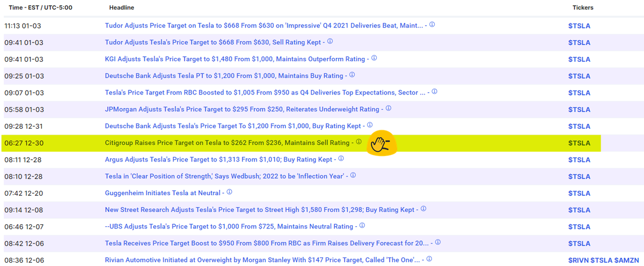644x266 pixels.
Task: Click info icon after JPMorgan $295 headline
Action: 388,108
